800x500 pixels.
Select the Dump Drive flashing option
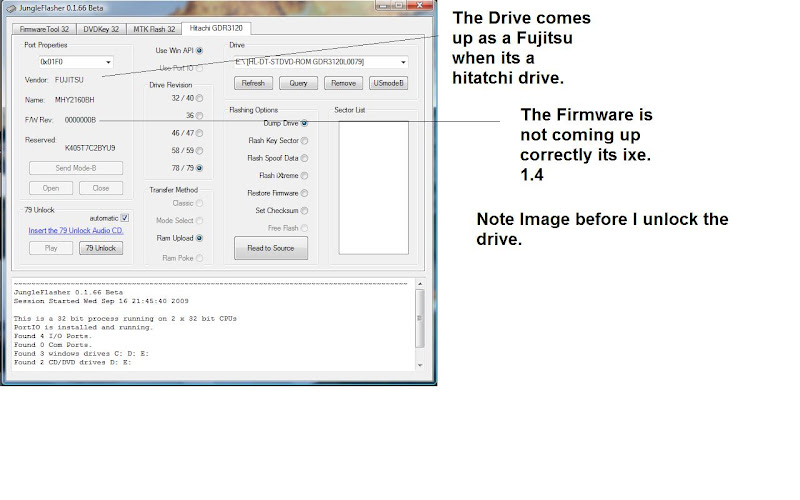304,123
